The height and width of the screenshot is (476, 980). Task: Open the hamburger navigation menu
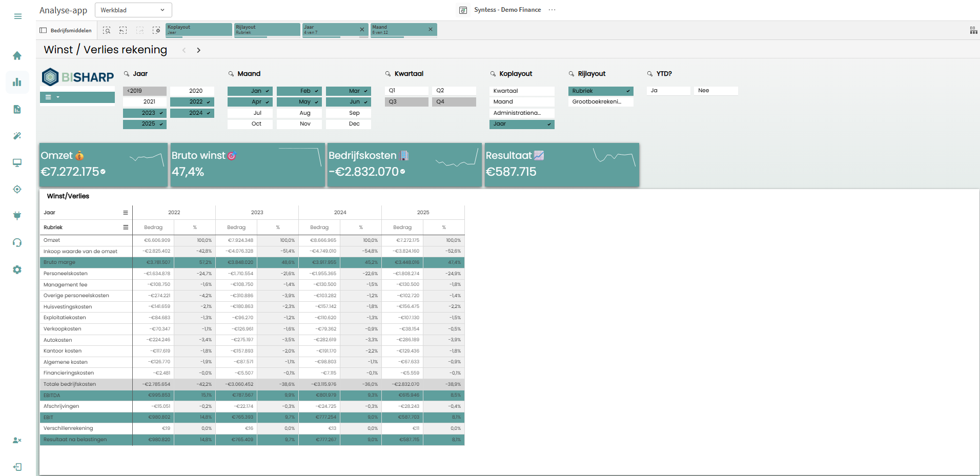pyautogui.click(x=17, y=16)
